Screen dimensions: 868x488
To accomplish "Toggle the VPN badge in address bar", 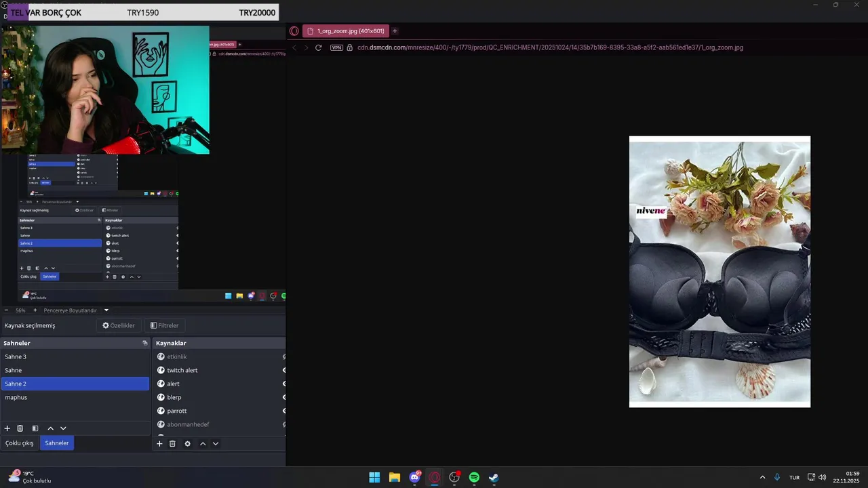I will (336, 47).
